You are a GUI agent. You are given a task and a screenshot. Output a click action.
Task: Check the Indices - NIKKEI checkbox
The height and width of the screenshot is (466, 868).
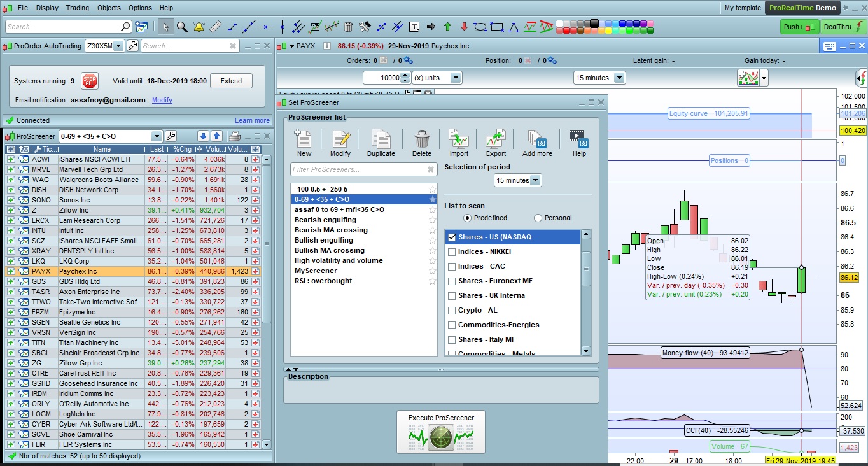click(x=452, y=251)
